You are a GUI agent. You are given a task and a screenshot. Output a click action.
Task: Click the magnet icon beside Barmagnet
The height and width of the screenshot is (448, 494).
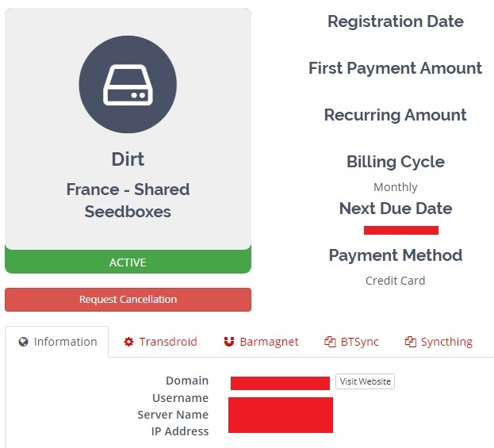[x=229, y=342]
